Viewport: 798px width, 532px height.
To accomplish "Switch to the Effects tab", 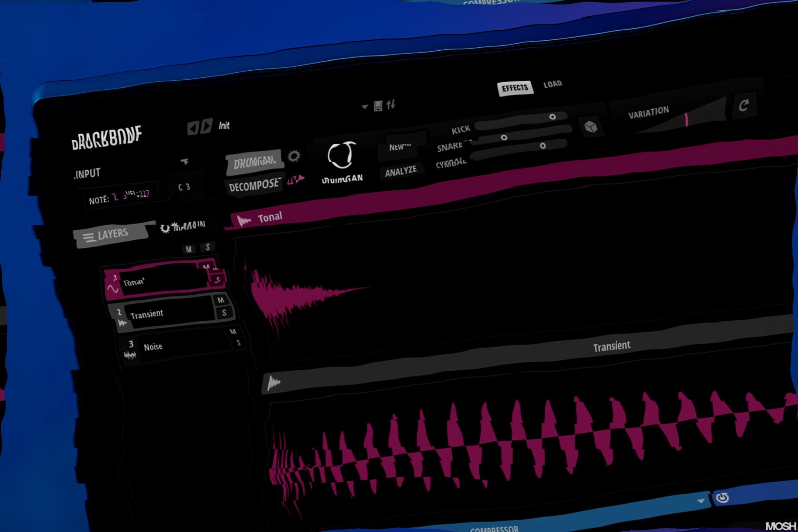I will click(515, 88).
